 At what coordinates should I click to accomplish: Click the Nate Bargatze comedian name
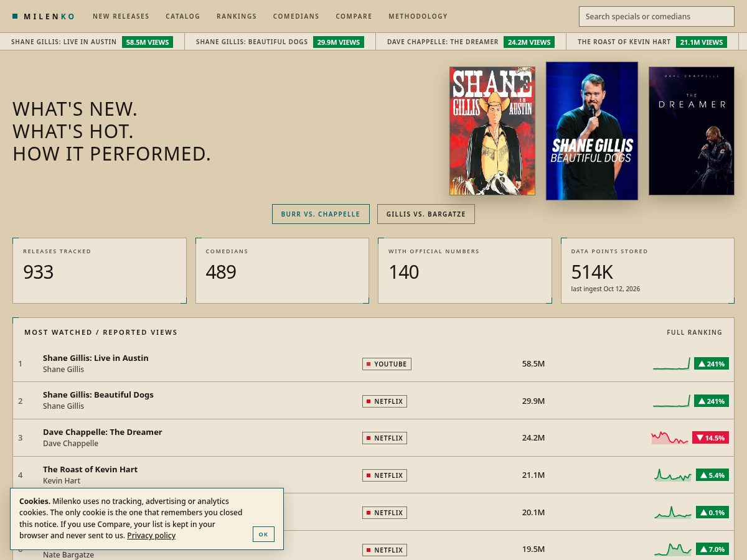coord(68,554)
